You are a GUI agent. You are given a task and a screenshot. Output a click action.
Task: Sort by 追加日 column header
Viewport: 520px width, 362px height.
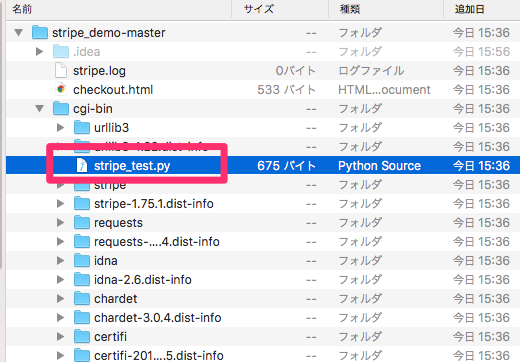482,9
